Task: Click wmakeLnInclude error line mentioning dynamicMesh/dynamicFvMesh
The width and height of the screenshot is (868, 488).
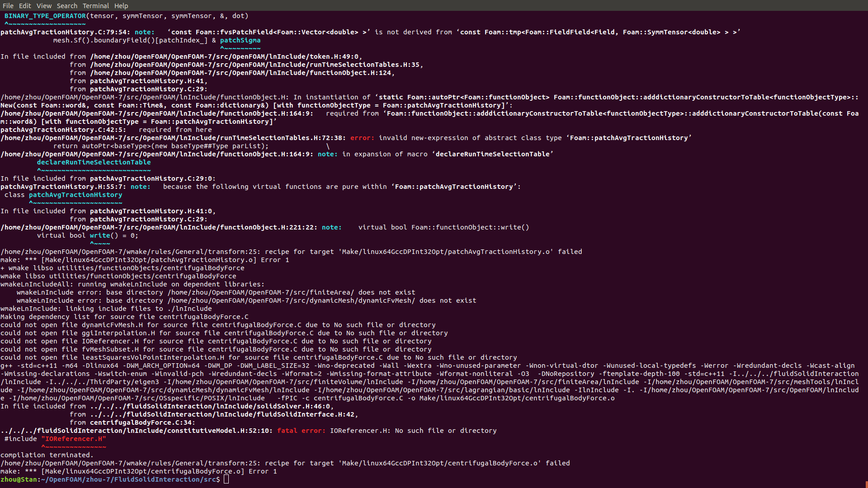Action: 246,300
